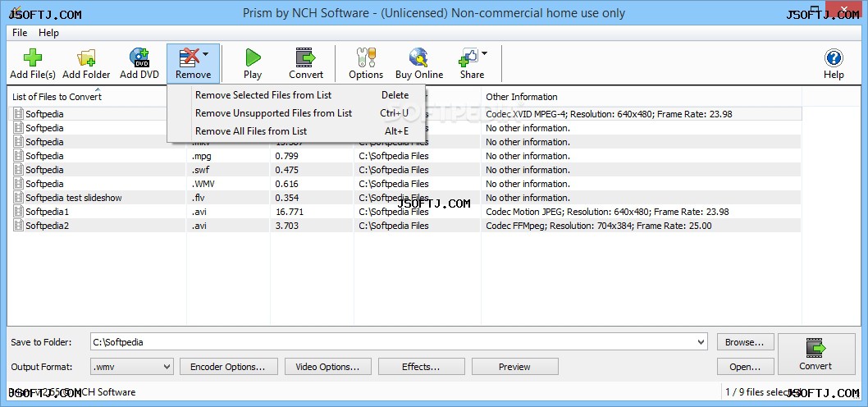The image size is (868, 407).
Task: Click the Remove toolbar icon
Action: coord(190,57)
